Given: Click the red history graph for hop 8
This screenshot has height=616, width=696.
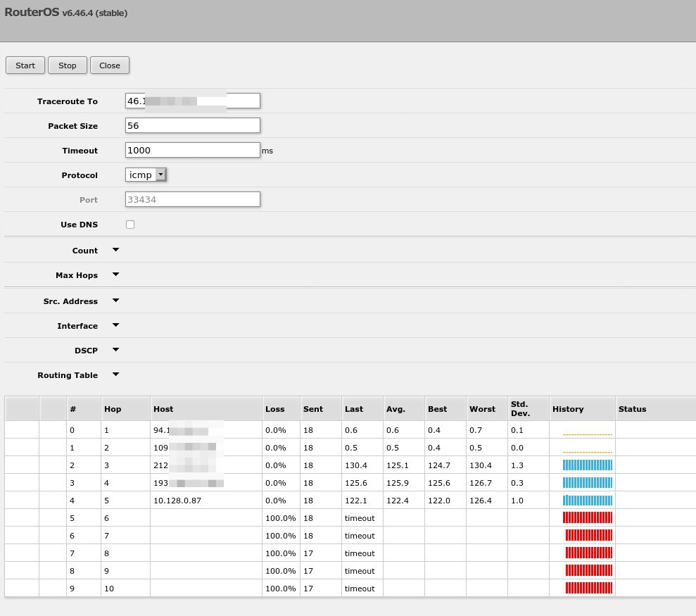Looking at the screenshot, I should point(588,553).
